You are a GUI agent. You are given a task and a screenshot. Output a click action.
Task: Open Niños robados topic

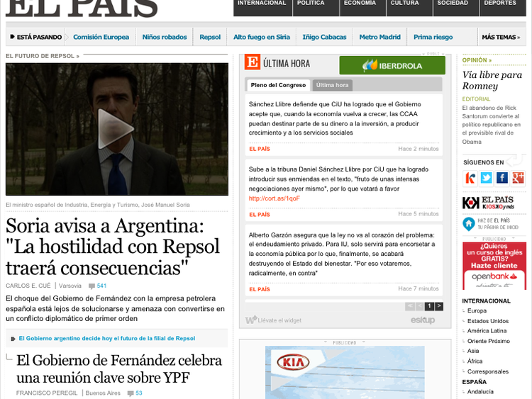[165, 37]
